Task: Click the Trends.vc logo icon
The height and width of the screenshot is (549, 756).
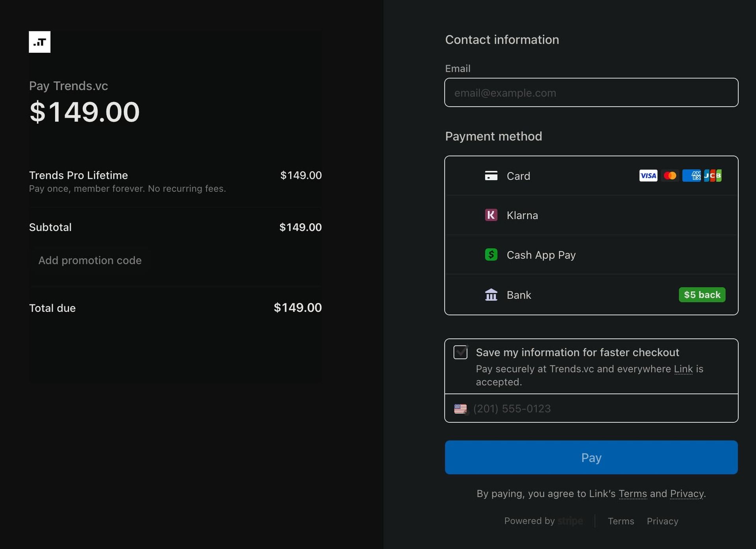Action: point(39,42)
